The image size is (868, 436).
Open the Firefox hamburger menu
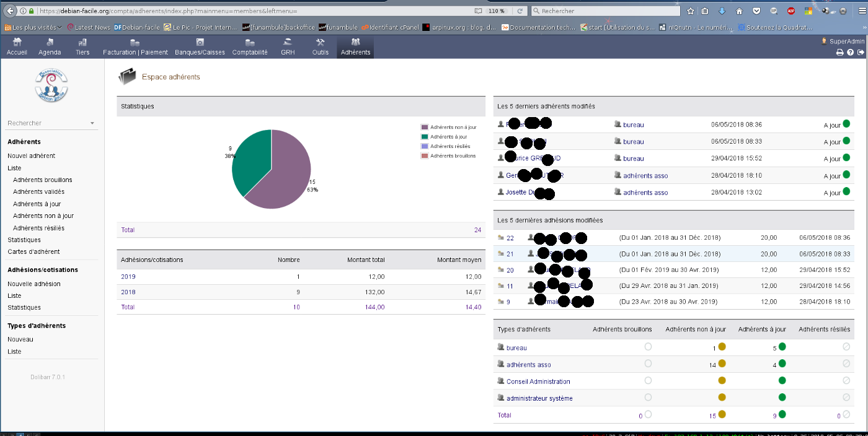click(x=859, y=11)
